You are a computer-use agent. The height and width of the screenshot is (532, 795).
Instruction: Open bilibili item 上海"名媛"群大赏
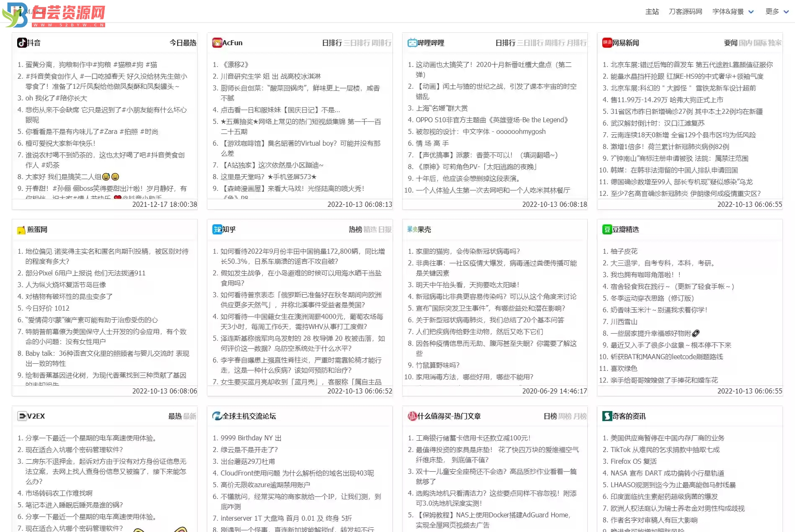pyautogui.click(x=441, y=108)
